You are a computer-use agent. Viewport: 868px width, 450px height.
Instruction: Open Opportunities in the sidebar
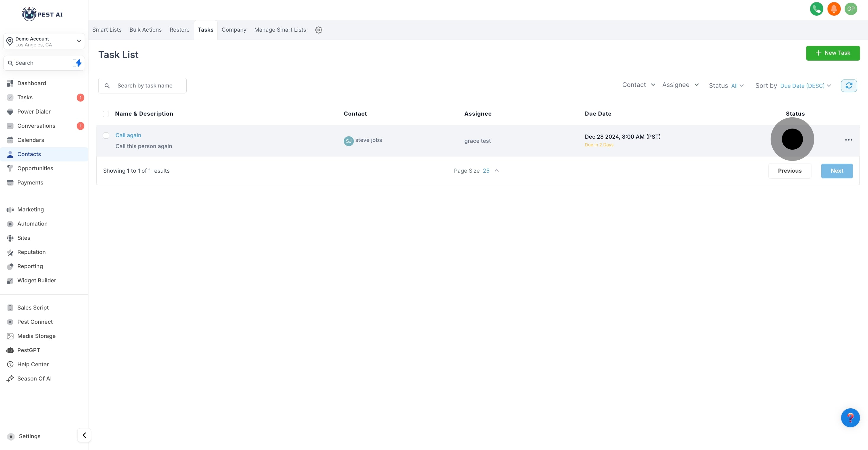(x=35, y=169)
